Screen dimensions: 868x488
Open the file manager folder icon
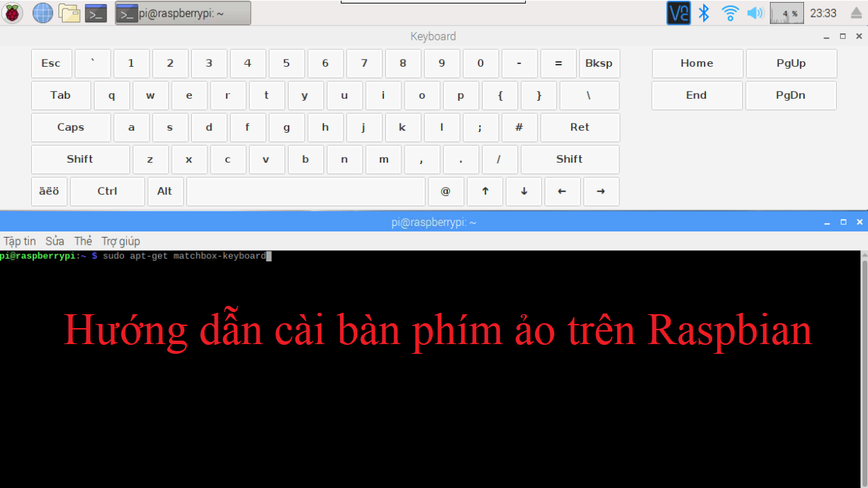click(70, 13)
